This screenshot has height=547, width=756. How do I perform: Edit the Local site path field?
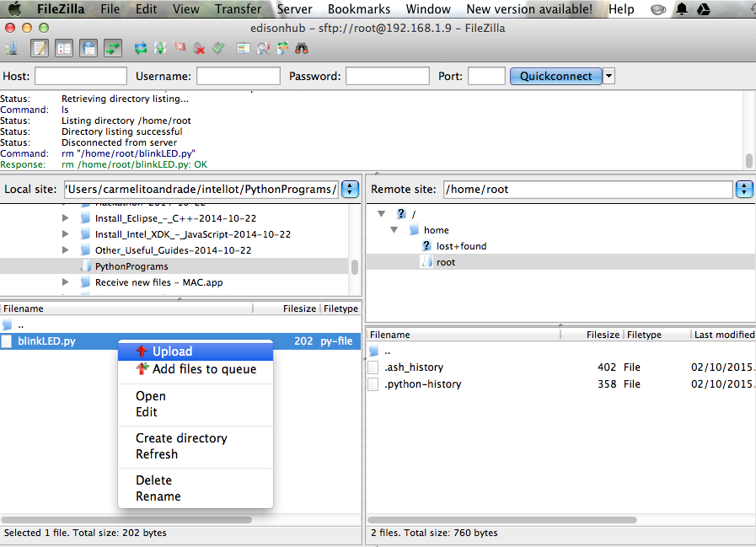201,189
